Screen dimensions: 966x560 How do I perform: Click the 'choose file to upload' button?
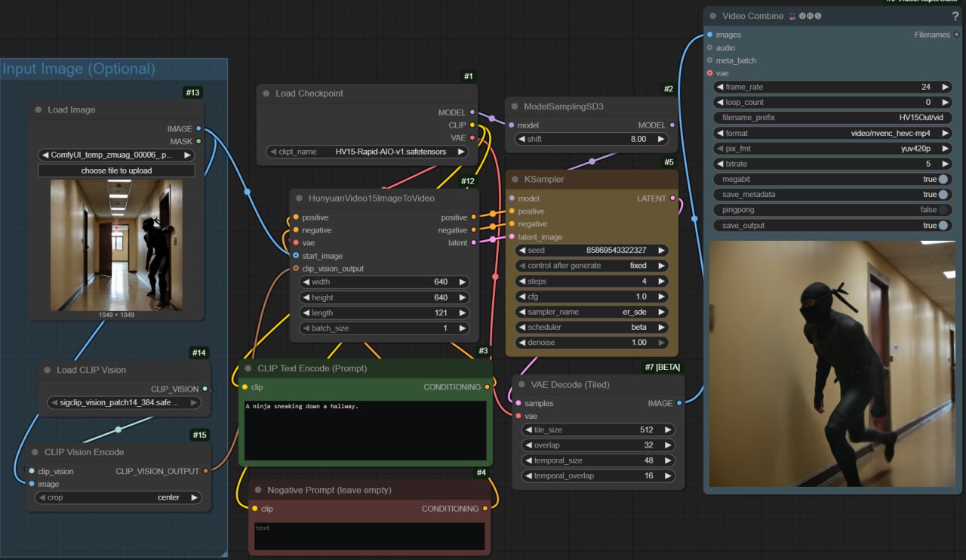[x=116, y=171]
